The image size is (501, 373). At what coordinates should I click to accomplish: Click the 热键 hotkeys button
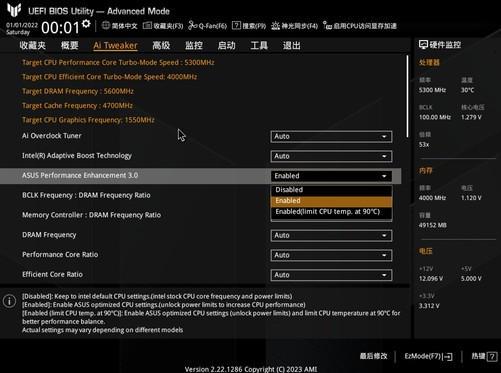(x=484, y=356)
